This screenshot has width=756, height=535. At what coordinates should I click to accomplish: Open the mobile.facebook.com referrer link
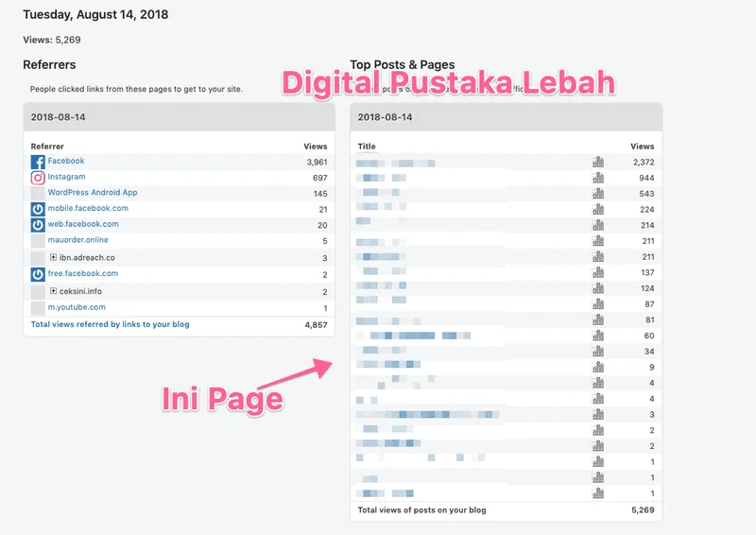[88, 208]
